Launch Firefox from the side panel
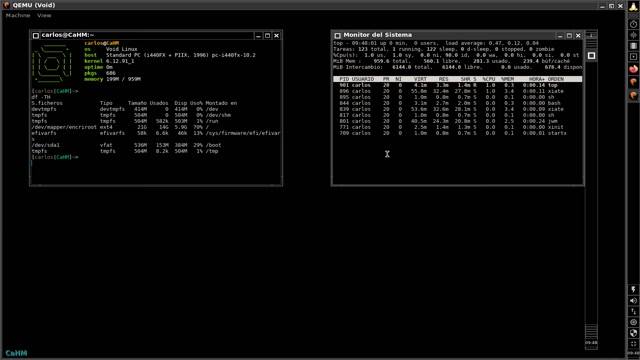640x360 pixels. (x=633, y=69)
